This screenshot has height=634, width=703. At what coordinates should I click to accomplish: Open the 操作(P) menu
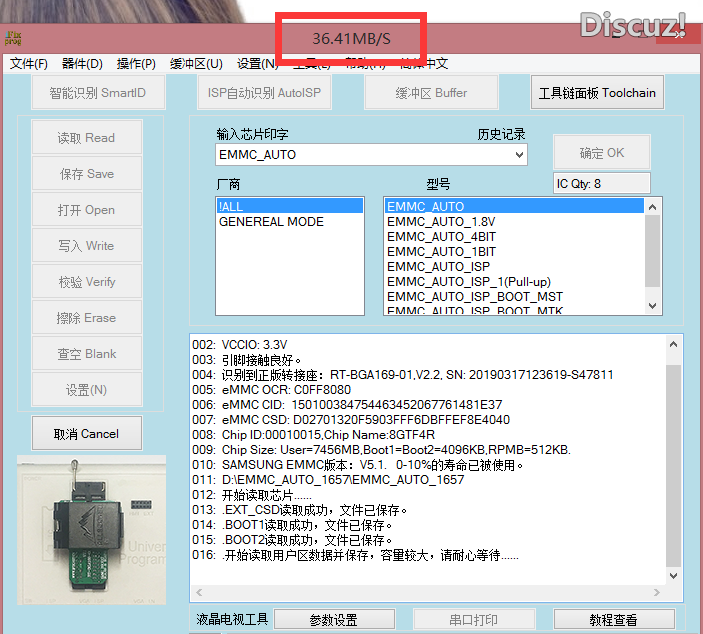136,64
